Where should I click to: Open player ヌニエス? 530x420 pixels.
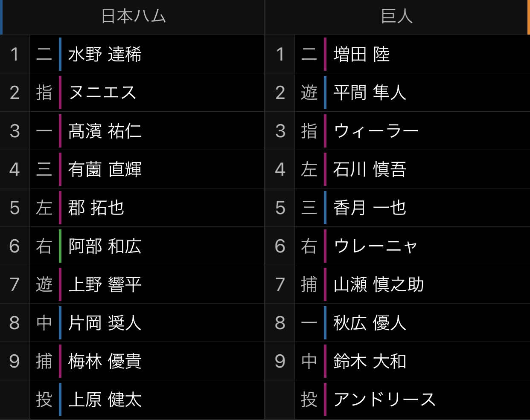[x=102, y=93]
